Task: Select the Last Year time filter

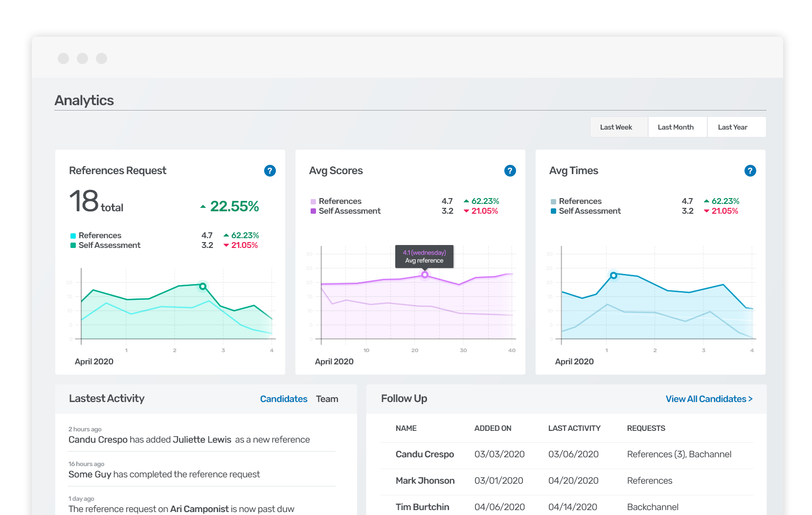Action: [732, 127]
